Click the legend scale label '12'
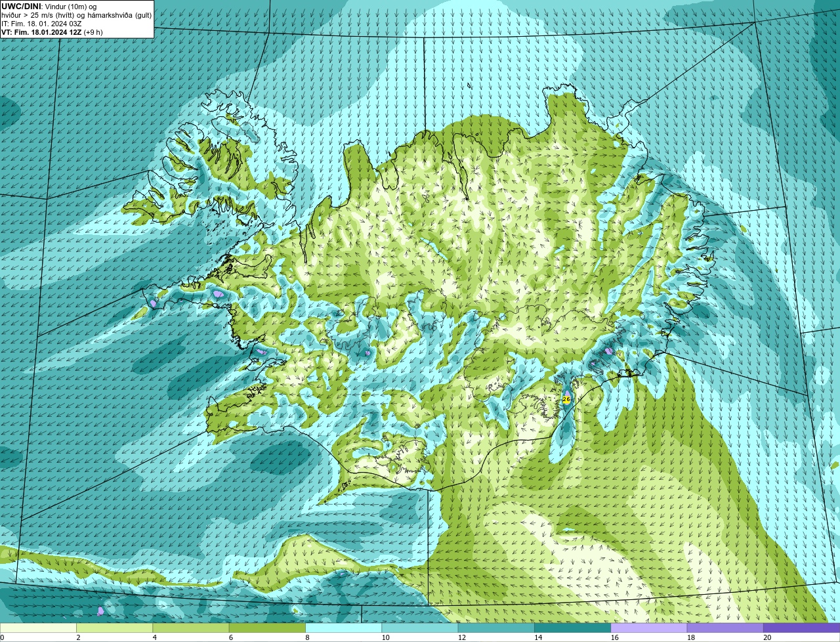Viewport: 840px width, 642px height. click(461, 637)
